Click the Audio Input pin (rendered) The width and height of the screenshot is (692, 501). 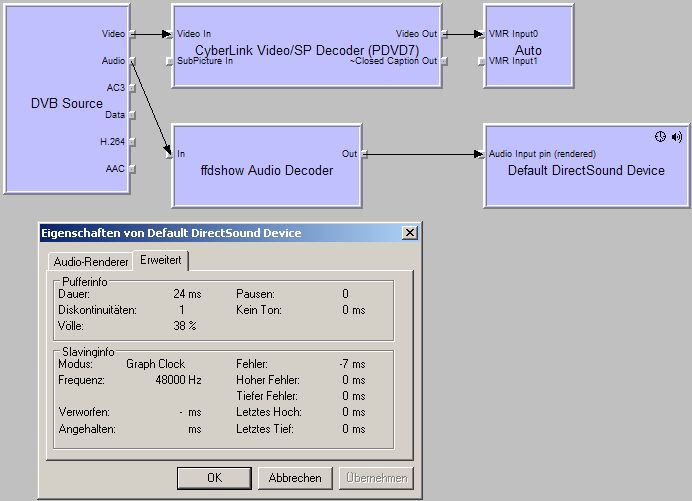coord(481,154)
